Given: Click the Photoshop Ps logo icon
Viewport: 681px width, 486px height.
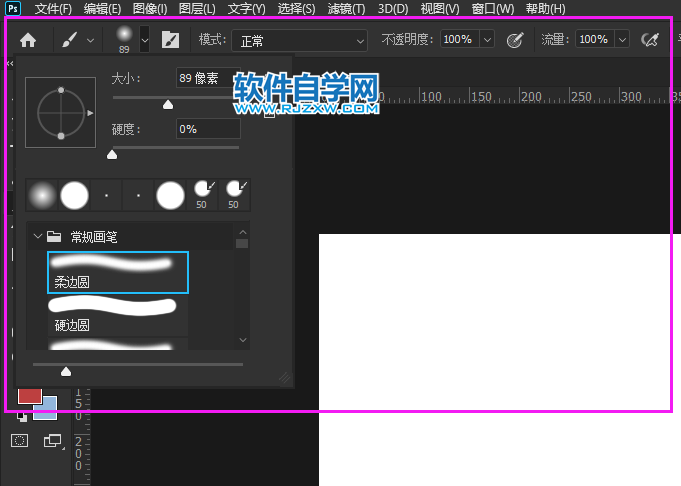Looking at the screenshot, I should 13,8.
